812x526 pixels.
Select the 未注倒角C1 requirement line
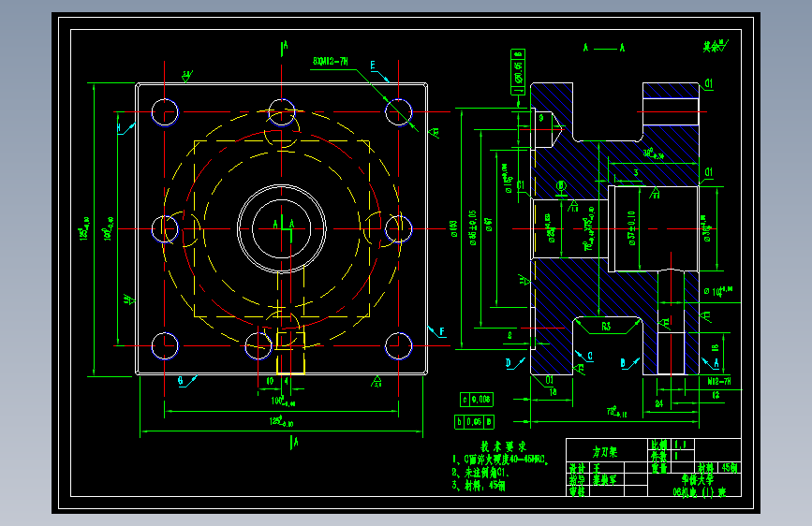(x=480, y=473)
